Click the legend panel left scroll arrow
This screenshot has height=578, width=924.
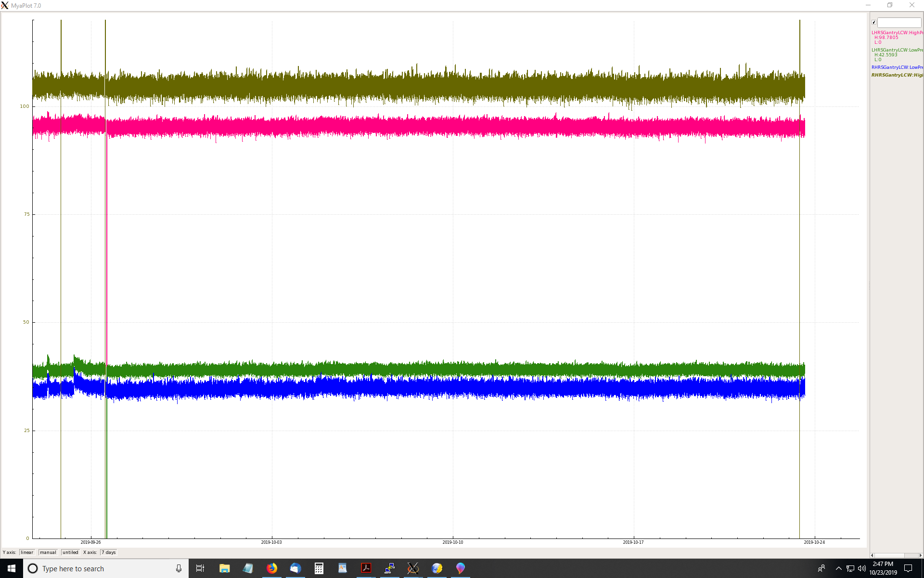click(872, 555)
